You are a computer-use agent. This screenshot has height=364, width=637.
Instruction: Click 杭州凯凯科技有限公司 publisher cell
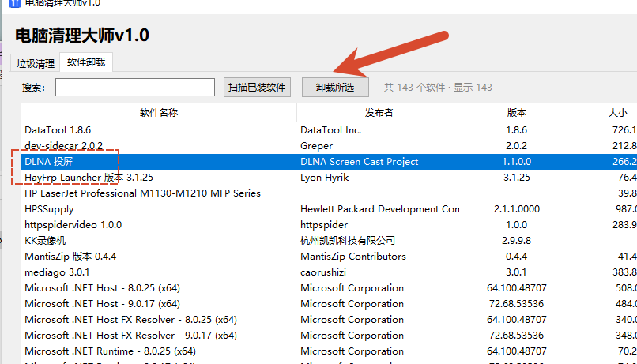point(347,241)
